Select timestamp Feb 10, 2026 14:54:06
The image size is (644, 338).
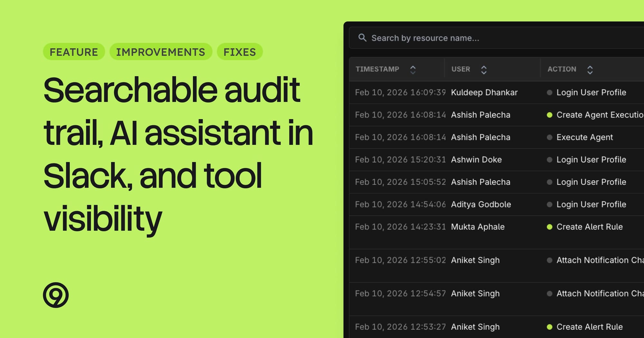(x=400, y=204)
